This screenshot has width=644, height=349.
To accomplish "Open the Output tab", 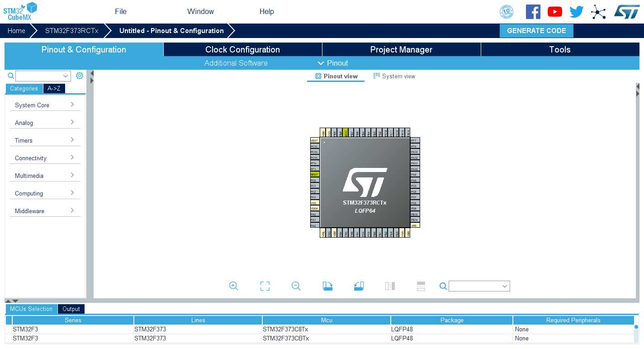I will click(71, 309).
